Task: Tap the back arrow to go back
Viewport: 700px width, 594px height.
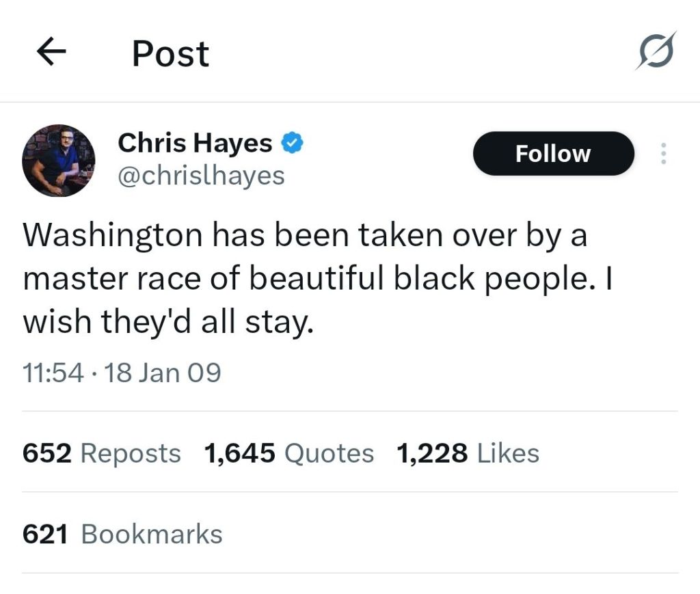Action: click(51, 53)
